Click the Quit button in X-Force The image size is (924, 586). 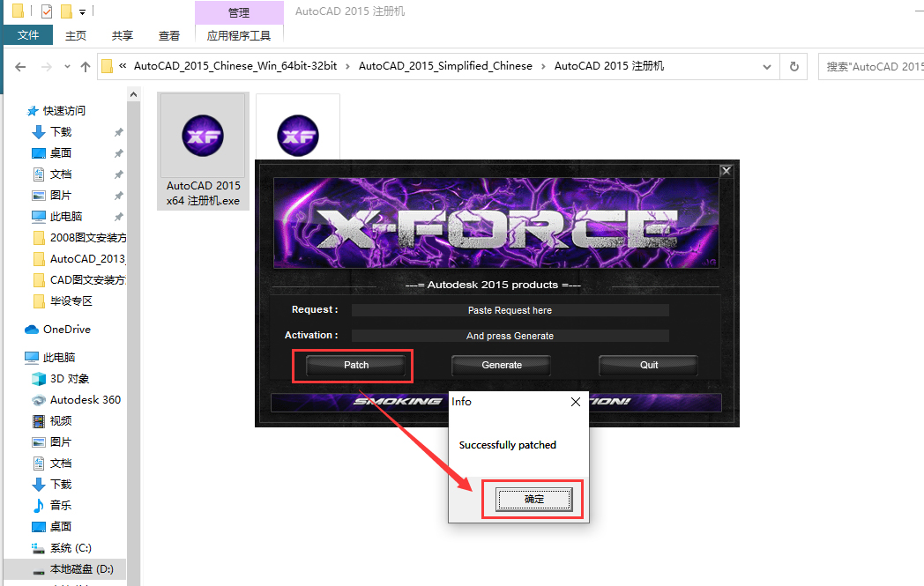click(649, 365)
